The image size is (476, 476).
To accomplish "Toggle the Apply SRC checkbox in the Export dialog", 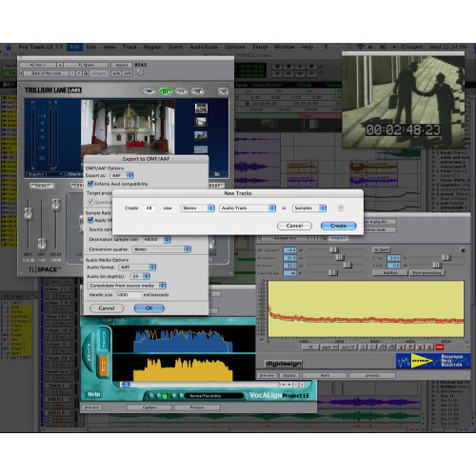I will coord(90,220).
